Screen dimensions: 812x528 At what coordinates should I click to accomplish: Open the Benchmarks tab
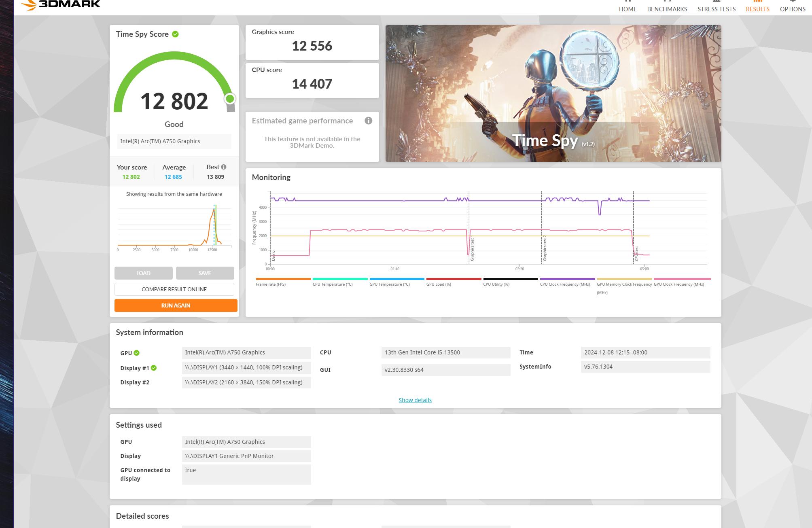pos(667,8)
